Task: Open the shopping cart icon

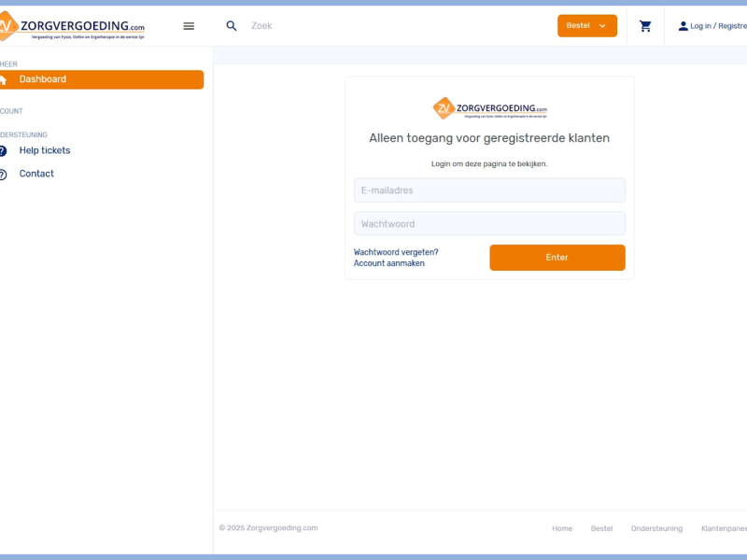Action: coord(645,26)
